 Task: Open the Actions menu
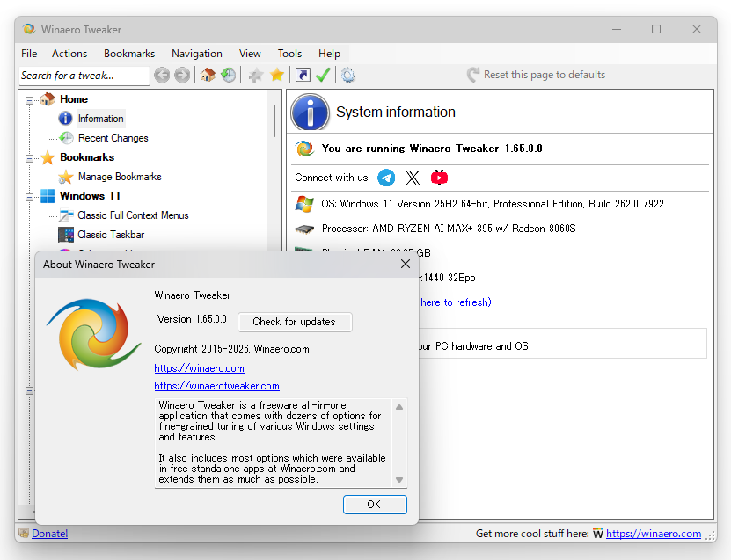tap(69, 53)
